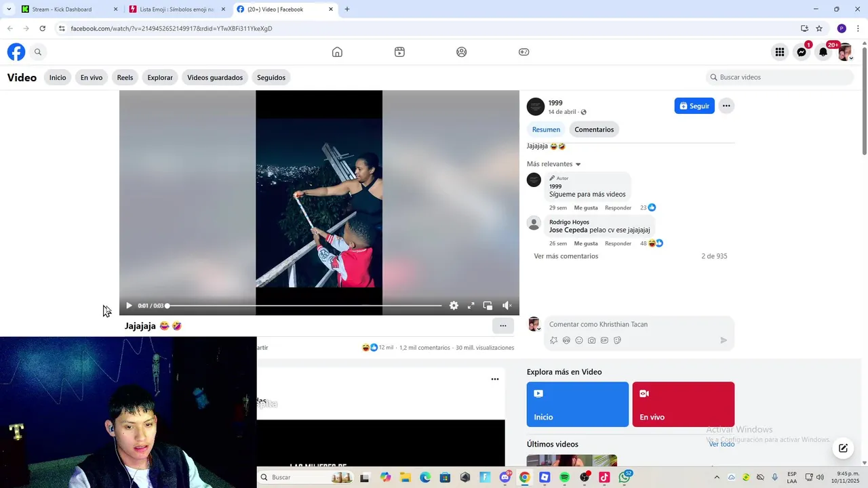Open the 1999 page name
The image size is (868, 488).
tap(555, 103)
